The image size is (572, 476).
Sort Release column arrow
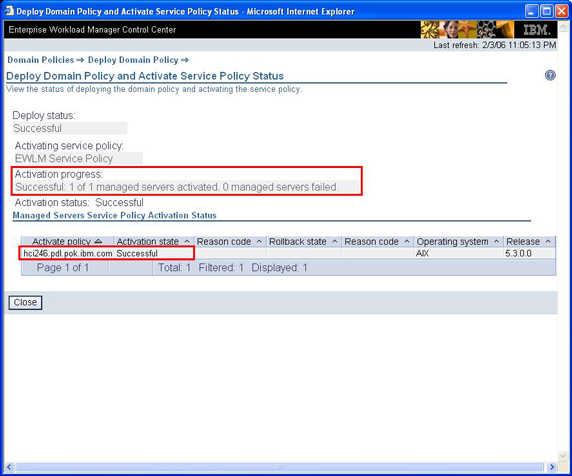click(548, 241)
